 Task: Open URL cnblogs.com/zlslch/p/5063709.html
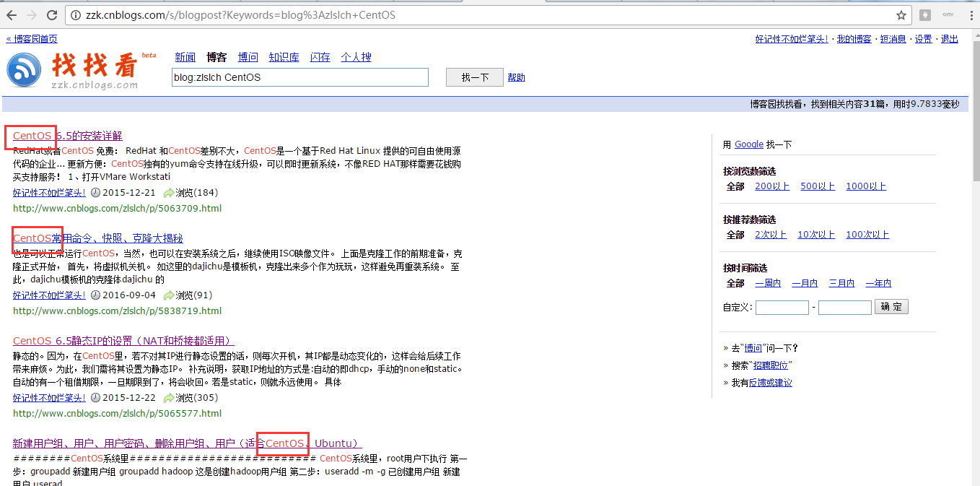[x=117, y=209]
